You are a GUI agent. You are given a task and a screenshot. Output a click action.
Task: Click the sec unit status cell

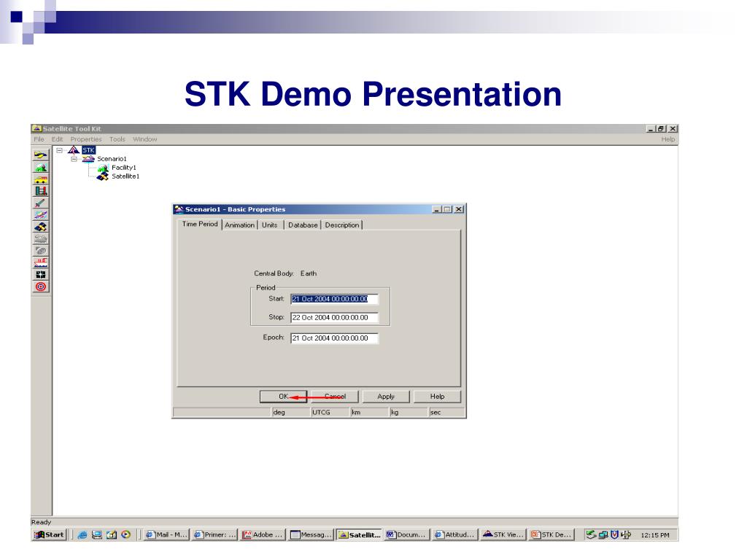click(x=446, y=413)
